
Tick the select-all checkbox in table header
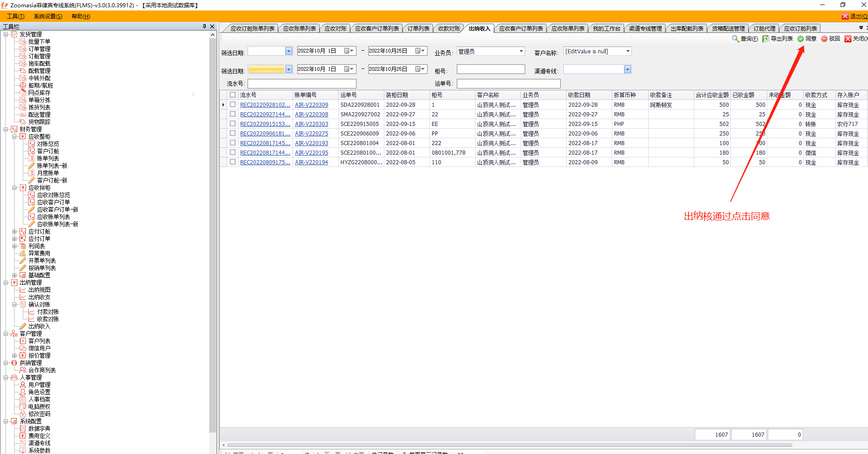(233, 95)
